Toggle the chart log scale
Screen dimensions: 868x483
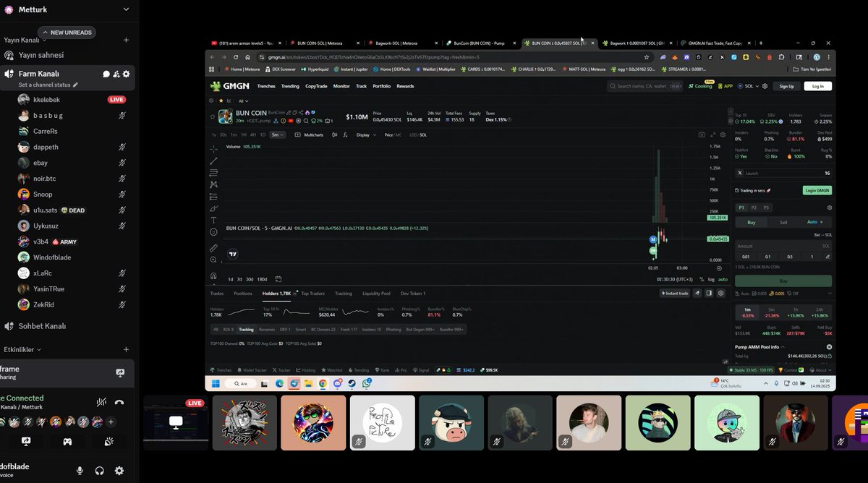pyautogui.click(x=711, y=279)
